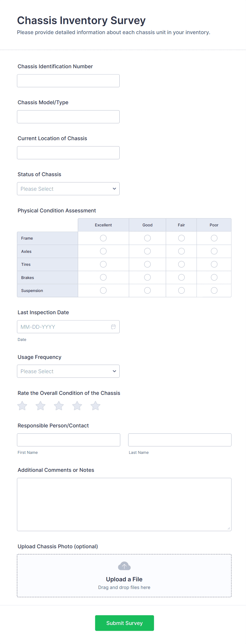Click the Last Inspection Date field
This screenshot has height=644, width=246.
(63, 327)
